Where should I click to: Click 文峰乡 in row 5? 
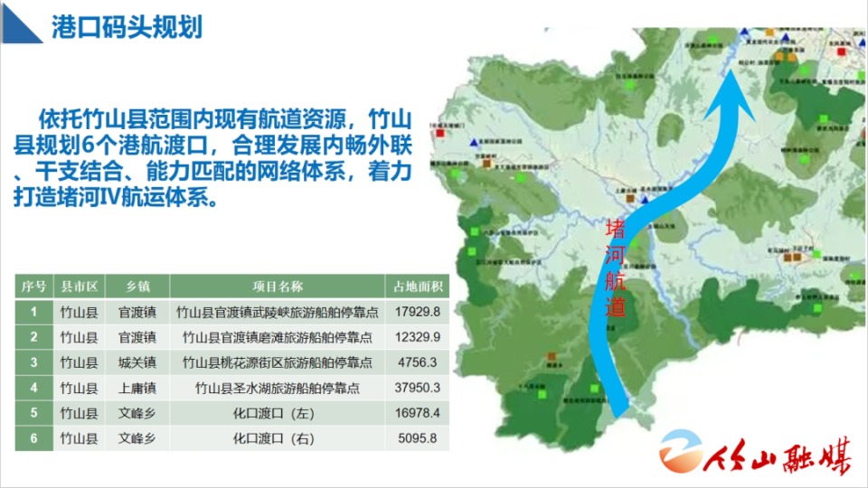pos(137,413)
